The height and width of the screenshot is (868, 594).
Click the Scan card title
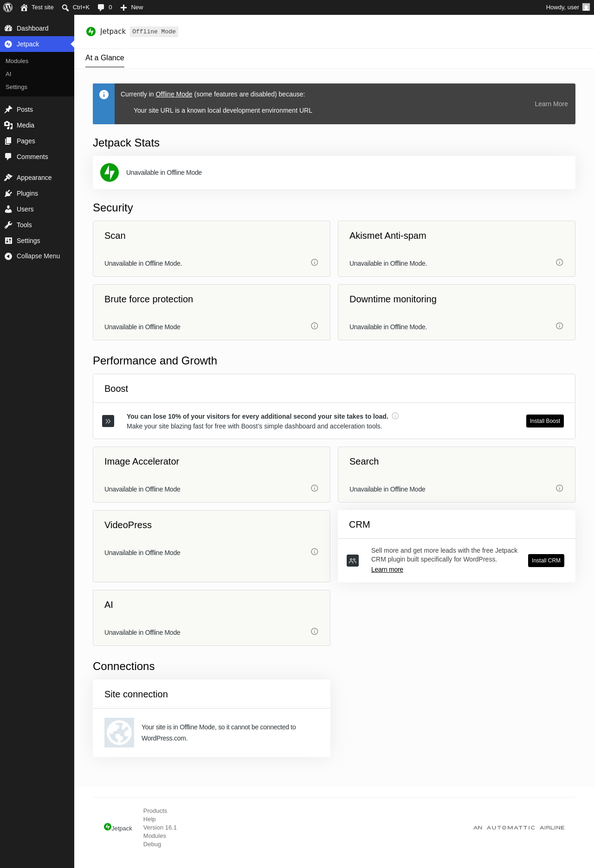tap(115, 236)
